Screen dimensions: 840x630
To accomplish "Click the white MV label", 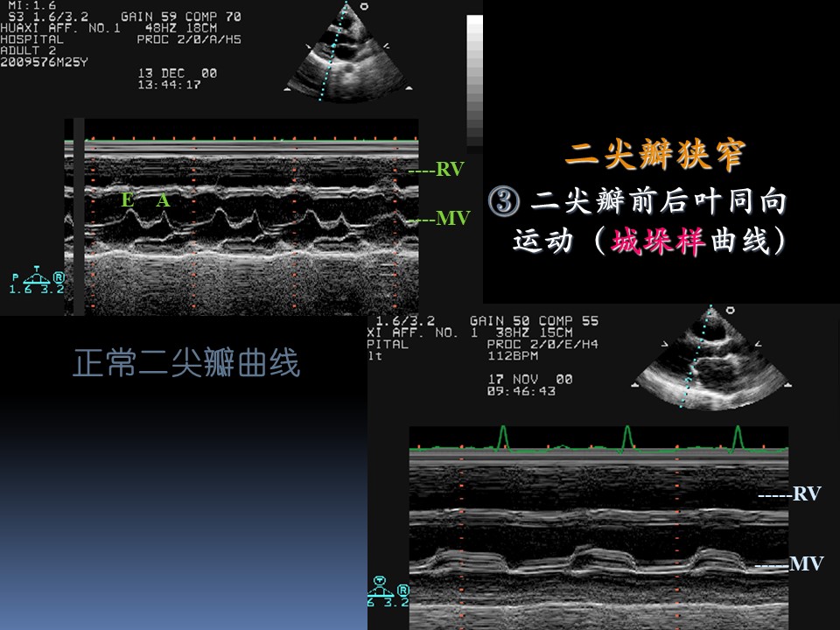I will pos(807,563).
